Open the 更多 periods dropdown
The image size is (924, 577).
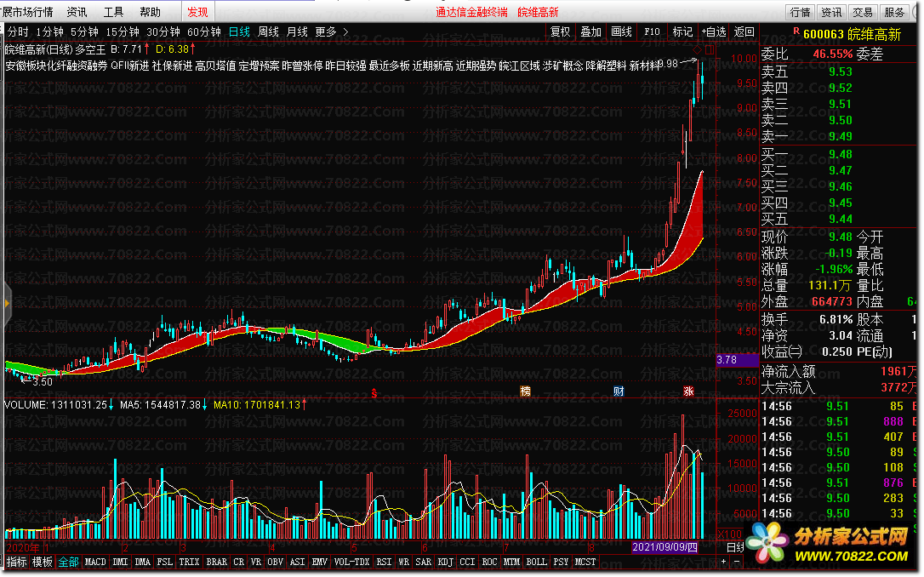[325, 31]
